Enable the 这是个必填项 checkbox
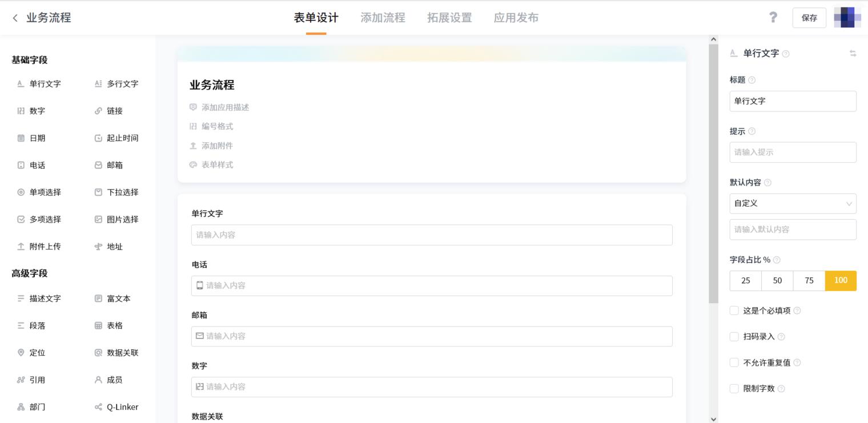This screenshot has width=868, height=423. coord(734,311)
